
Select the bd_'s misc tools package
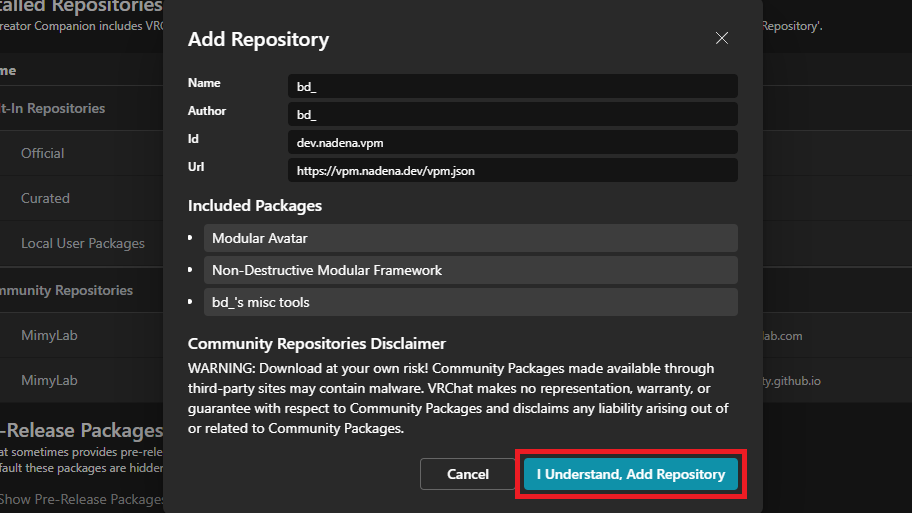pyautogui.click(x=470, y=302)
